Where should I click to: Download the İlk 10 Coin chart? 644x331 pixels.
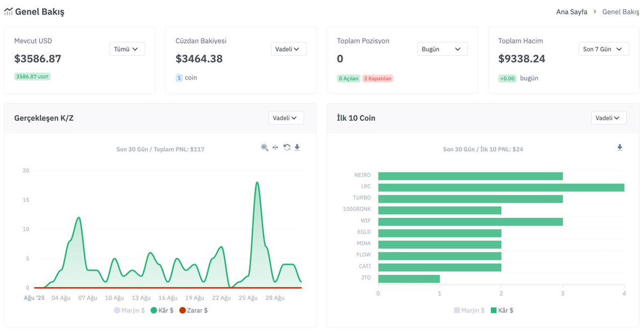pyautogui.click(x=620, y=148)
